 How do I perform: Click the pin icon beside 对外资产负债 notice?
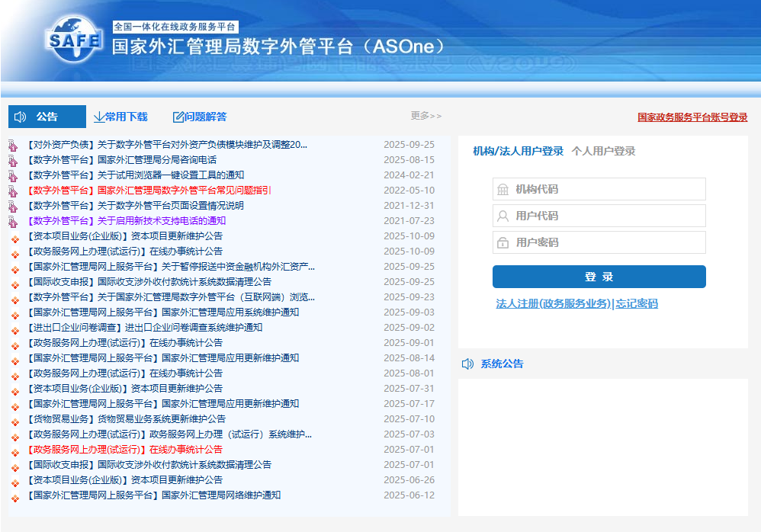click(x=13, y=145)
